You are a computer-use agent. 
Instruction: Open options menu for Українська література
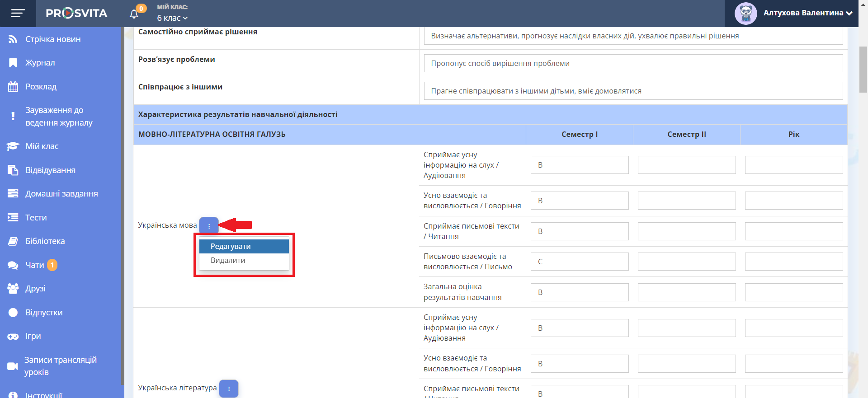tap(229, 389)
